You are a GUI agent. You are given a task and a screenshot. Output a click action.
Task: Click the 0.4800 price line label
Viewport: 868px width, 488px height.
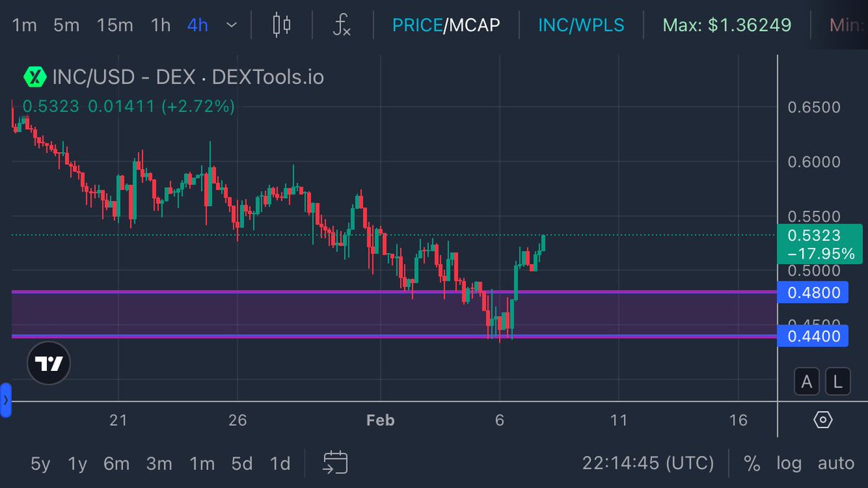[x=813, y=293]
